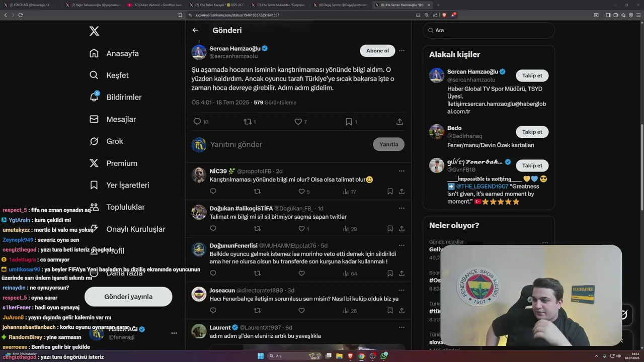The height and width of the screenshot is (362, 644).
Task: Reply to NİC39's comment
Action: point(213,192)
